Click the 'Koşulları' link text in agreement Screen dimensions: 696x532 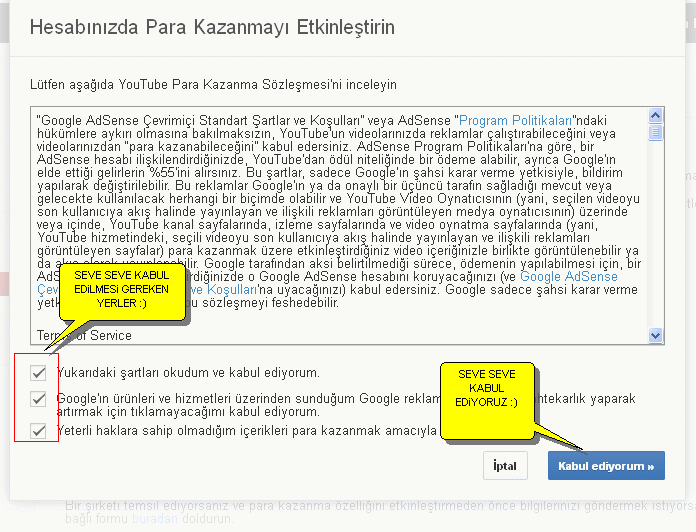(232, 290)
